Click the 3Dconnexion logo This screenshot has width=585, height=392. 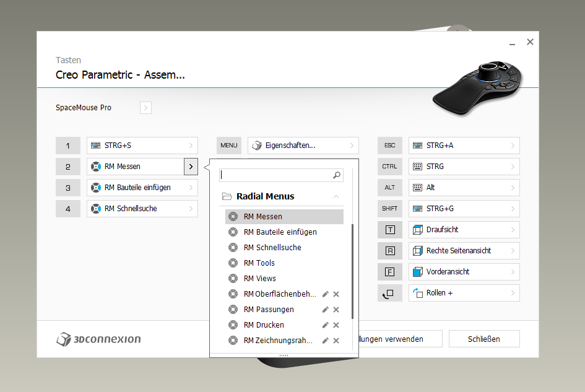tap(98, 339)
